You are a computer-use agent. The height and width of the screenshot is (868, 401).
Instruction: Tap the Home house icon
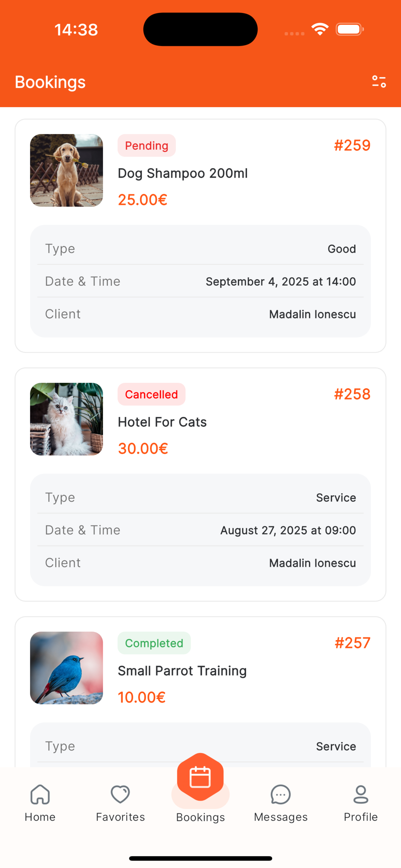pos(40,794)
